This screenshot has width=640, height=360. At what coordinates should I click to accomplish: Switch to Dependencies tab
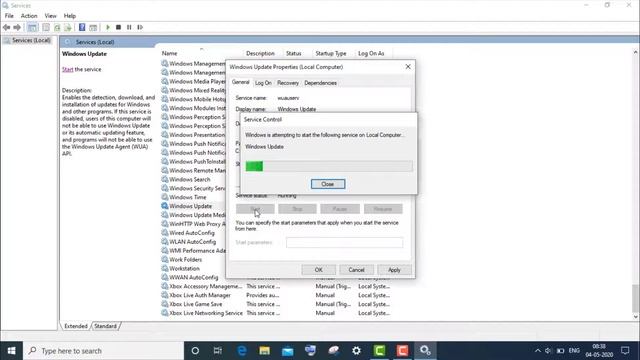coord(320,83)
